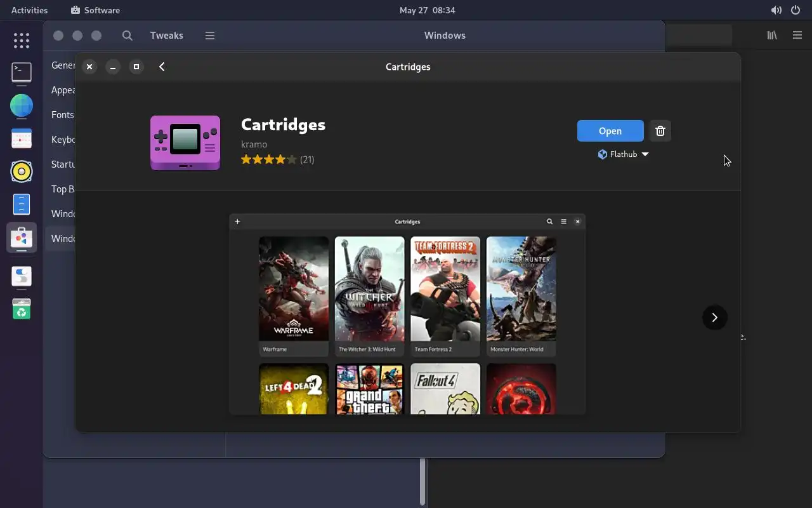Open search in the Tweaks window
The width and height of the screenshot is (812, 508).
pos(128,36)
